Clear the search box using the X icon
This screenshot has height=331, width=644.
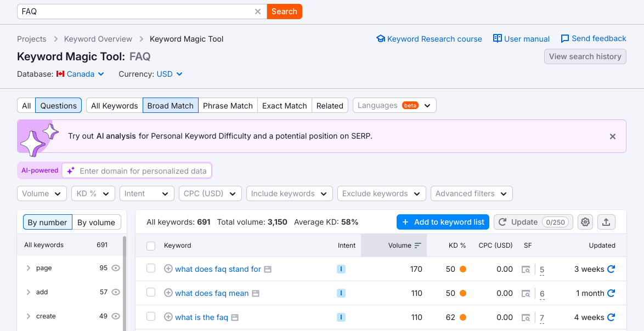pyautogui.click(x=257, y=11)
